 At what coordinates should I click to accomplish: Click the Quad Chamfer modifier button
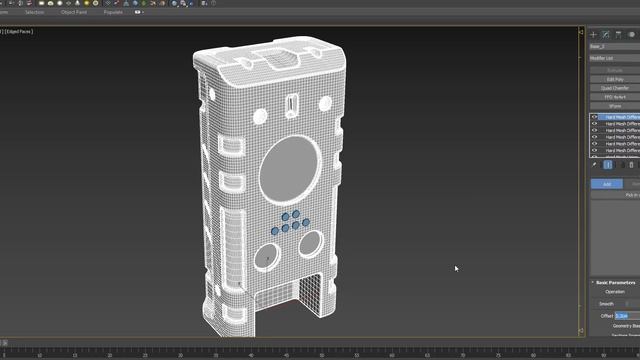tap(615, 88)
